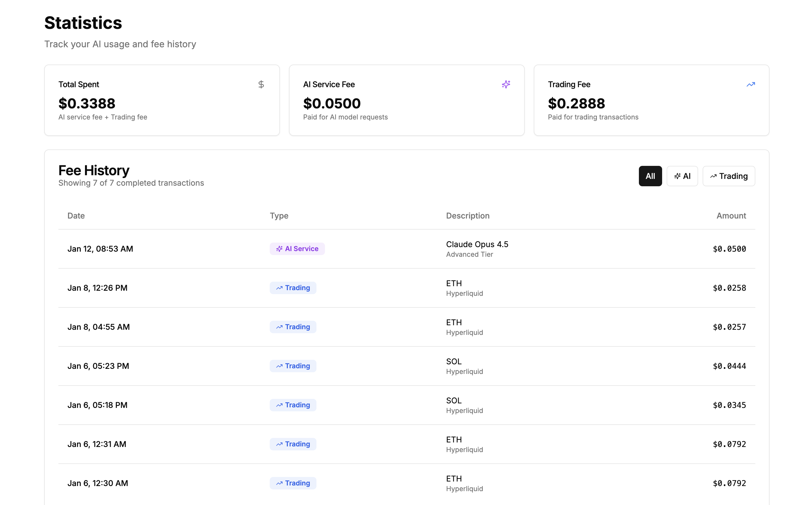Click the Showing 7 of 7 transactions text

tap(131, 183)
